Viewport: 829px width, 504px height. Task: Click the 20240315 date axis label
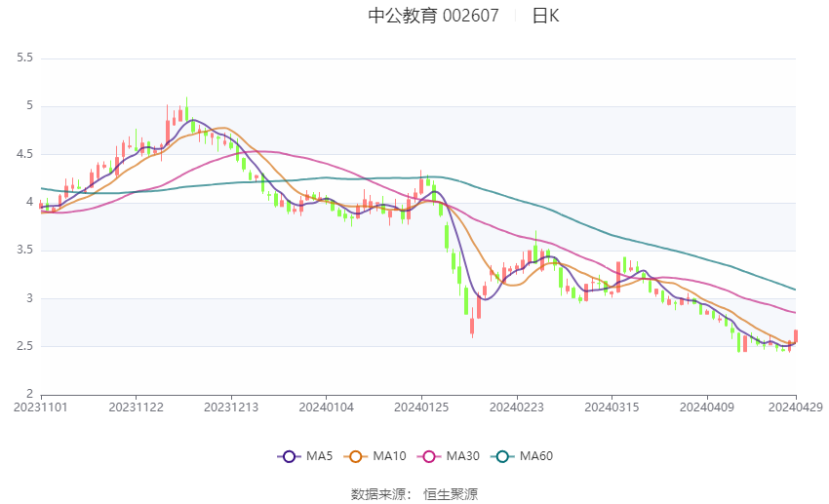pos(612,407)
